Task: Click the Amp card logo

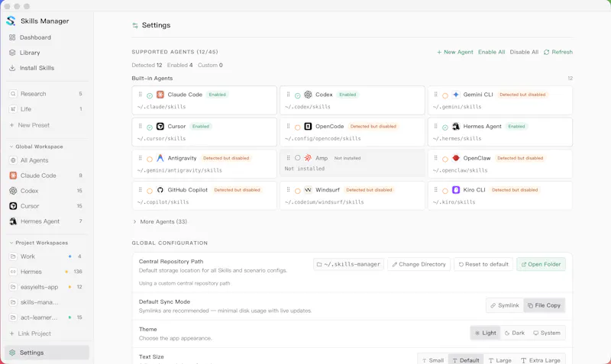Action: click(308, 158)
